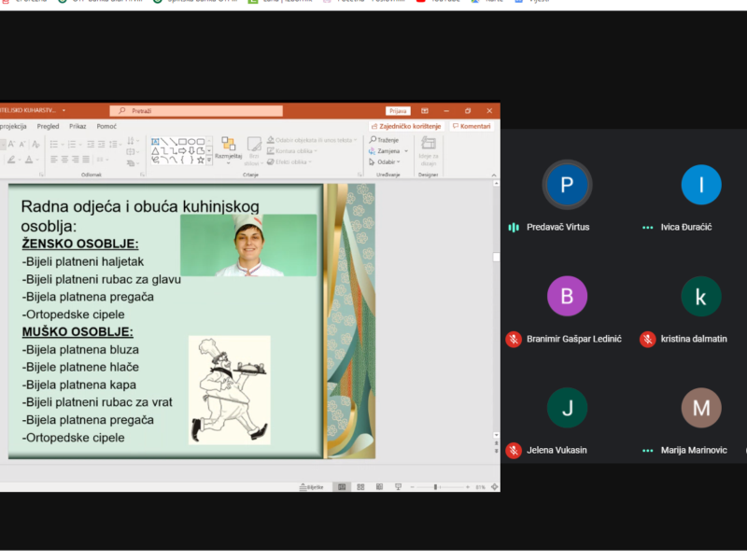Open Ideje za dizajn designer button
Screen dimensions: 747x560
429,150
